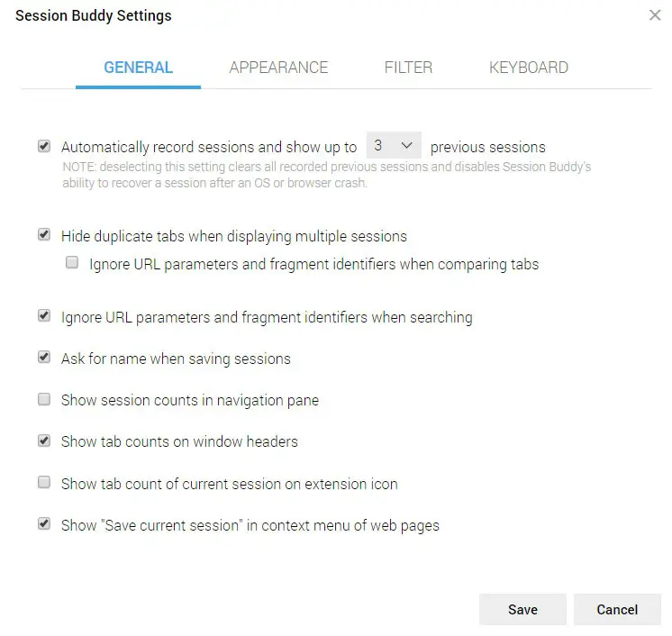Viewport: 672px width, 636px height.
Task: Open the previous sessions count dropdown
Action: point(393,146)
